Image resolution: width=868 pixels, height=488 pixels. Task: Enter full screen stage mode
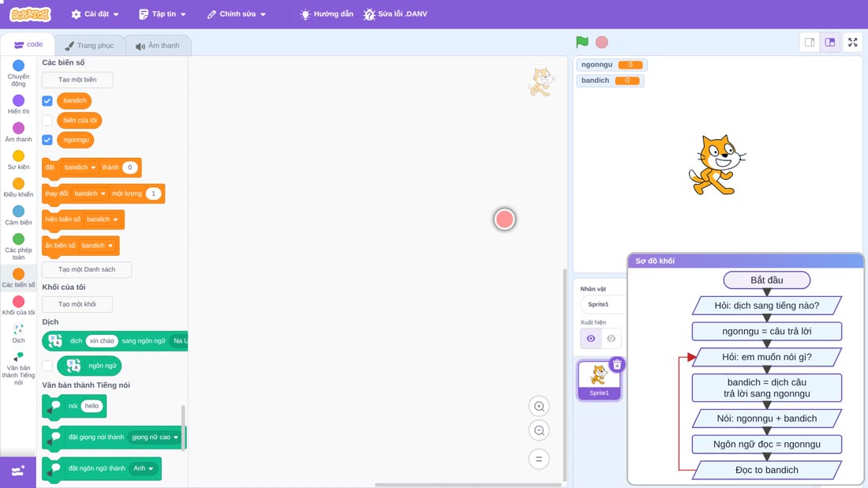coord(852,42)
